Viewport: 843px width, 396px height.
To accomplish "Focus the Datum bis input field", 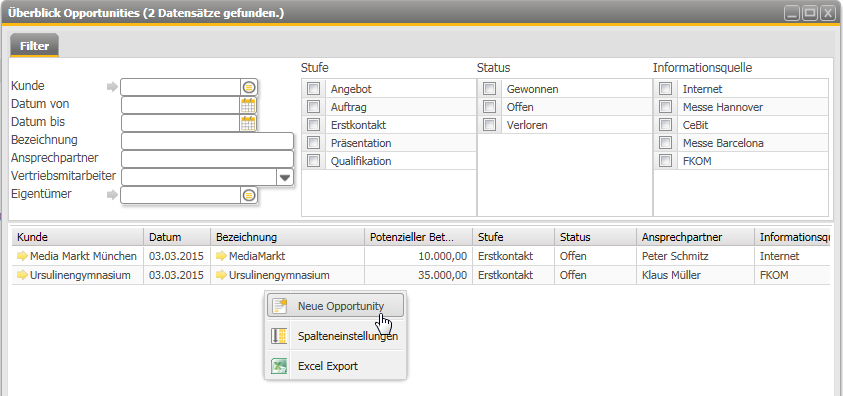I will tap(181, 123).
